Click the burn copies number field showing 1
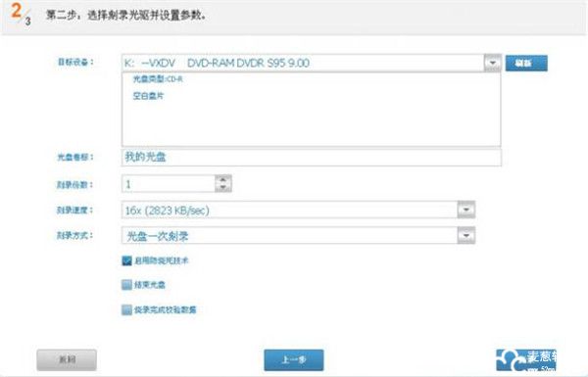This screenshot has height=377, width=588. coord(169,184)
